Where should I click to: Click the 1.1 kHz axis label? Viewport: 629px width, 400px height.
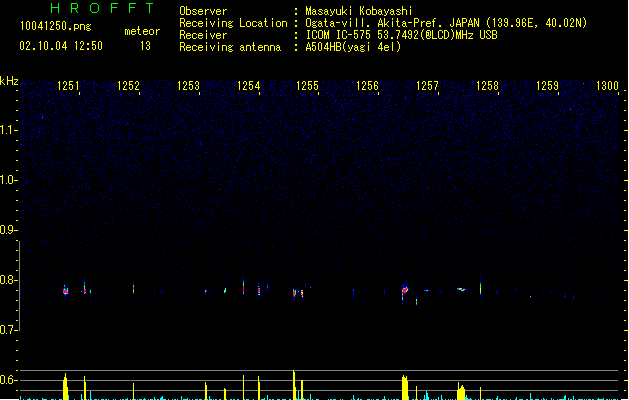tap(8, 130)
